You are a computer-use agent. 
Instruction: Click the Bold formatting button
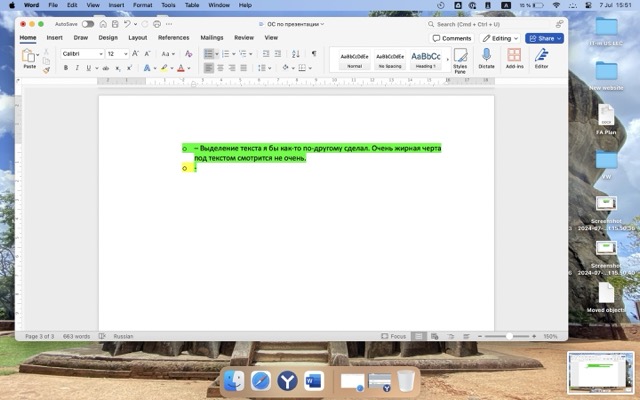66,68
